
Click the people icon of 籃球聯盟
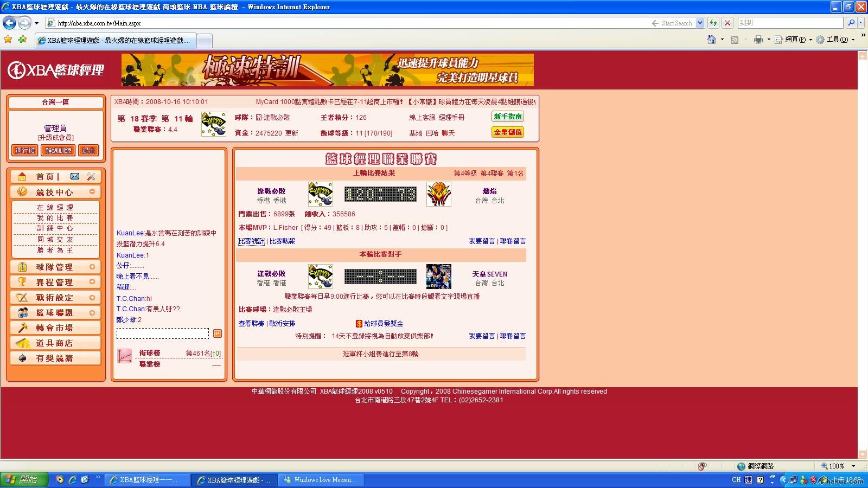click(x=22, y=312)
